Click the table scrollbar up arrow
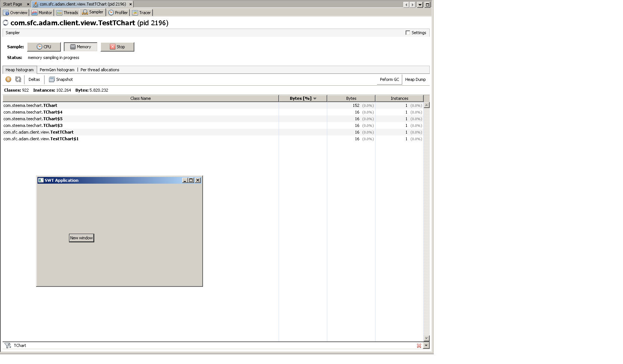 click(426, 105)
